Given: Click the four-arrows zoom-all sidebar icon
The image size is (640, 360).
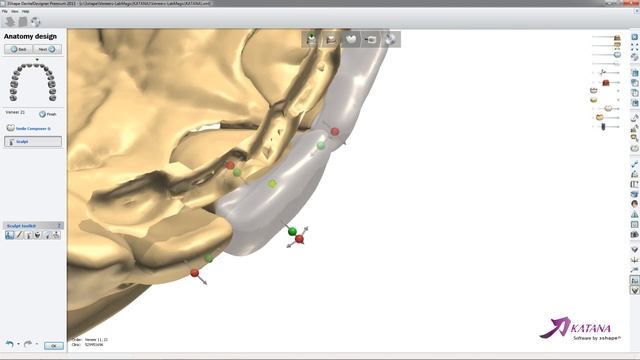Looking at the screenshot, I should coord(635,47).
